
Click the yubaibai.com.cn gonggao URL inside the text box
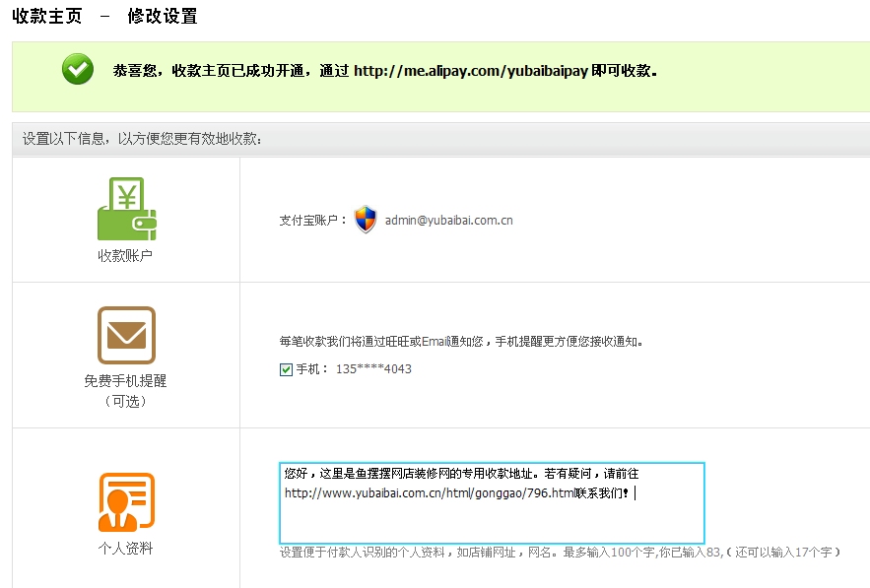[430, 493]
